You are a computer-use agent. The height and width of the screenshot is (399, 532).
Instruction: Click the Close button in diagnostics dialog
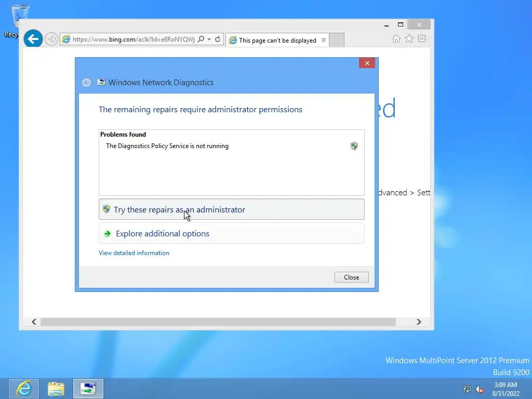click(x=351, y=277)
